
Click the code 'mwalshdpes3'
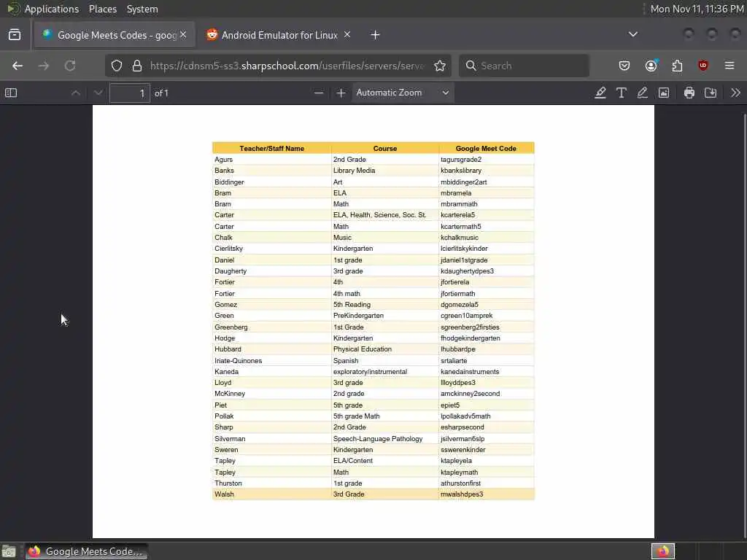pyautogui.click(x=462, y=494)
